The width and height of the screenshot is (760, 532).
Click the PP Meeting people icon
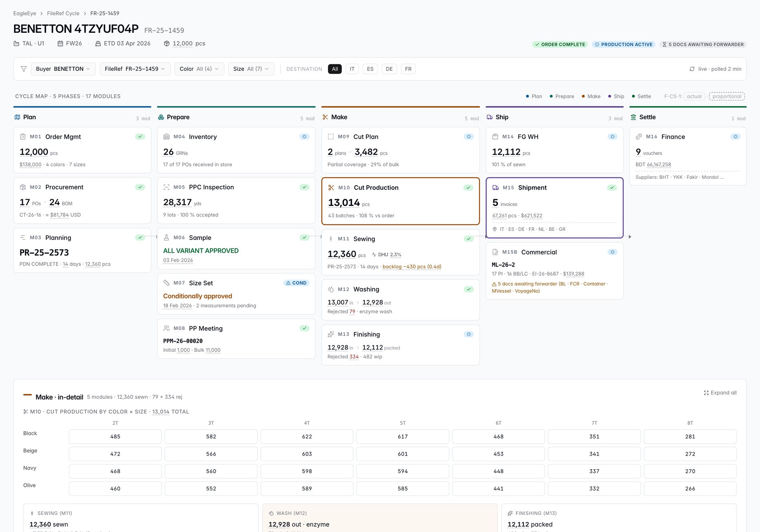click(x=166, y=328)
